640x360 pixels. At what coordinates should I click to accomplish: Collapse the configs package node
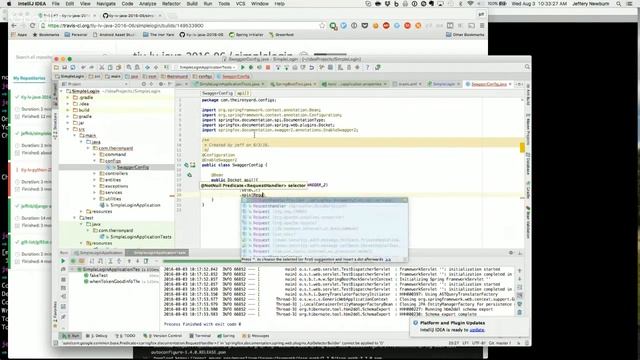pos(94,161)
